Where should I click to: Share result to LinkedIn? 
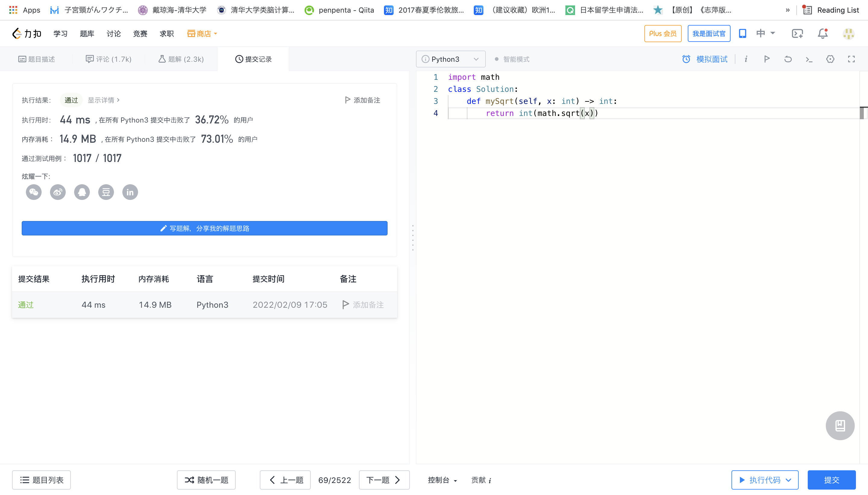point(130,192)
